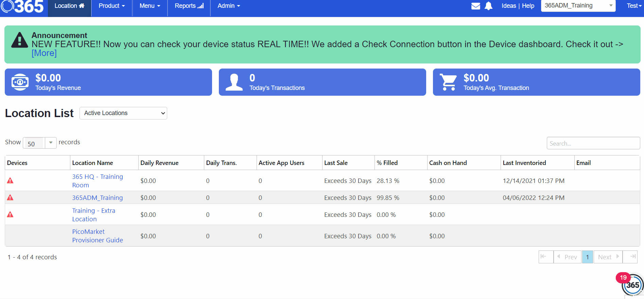Open the notifications bell icon
This screenshot has height=299, width=644.
pyautogui.click(x=488, y=6)
